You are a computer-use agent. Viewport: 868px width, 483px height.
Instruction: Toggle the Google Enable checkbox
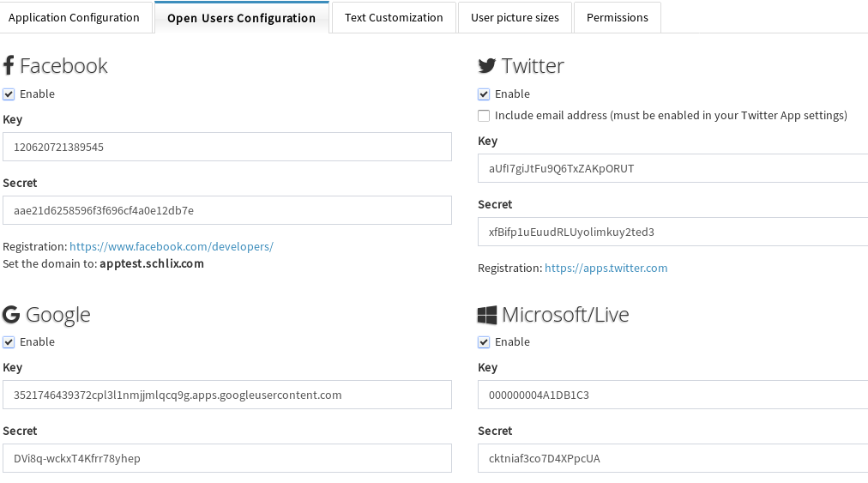[x=9, y=342]
